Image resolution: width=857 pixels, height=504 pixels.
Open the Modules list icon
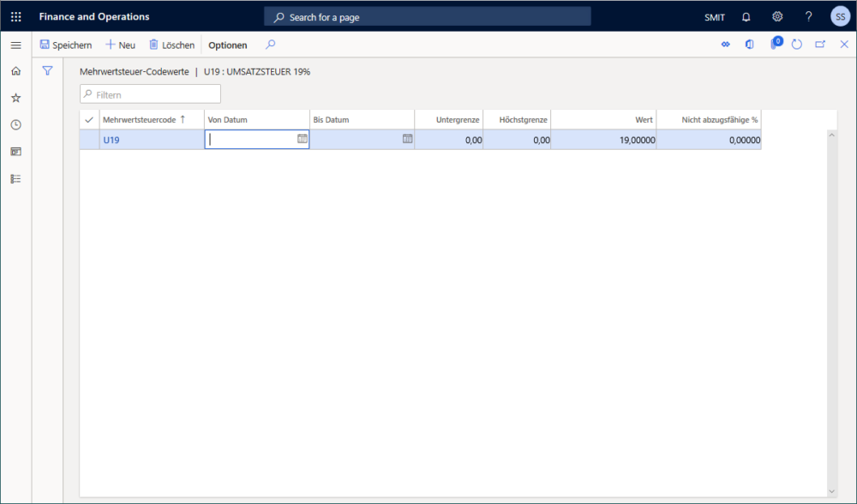(15, 178)
